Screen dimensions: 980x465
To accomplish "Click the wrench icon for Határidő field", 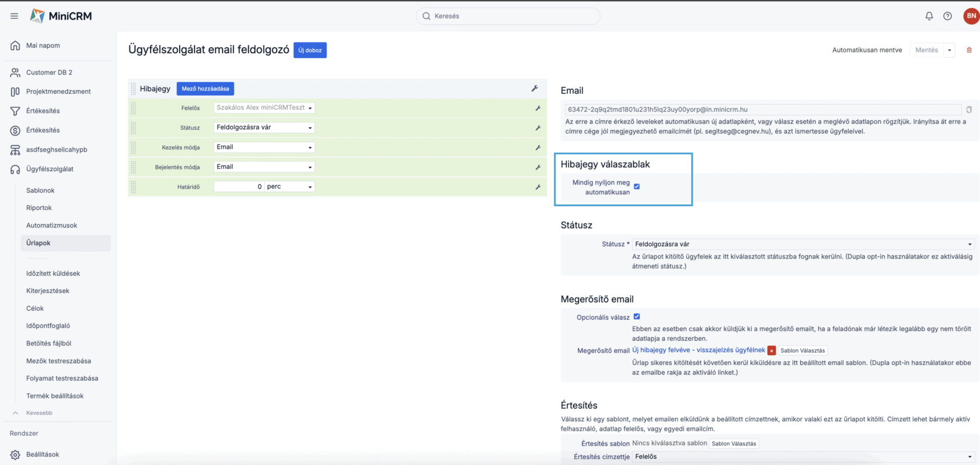I will click(x=537, y=187).
